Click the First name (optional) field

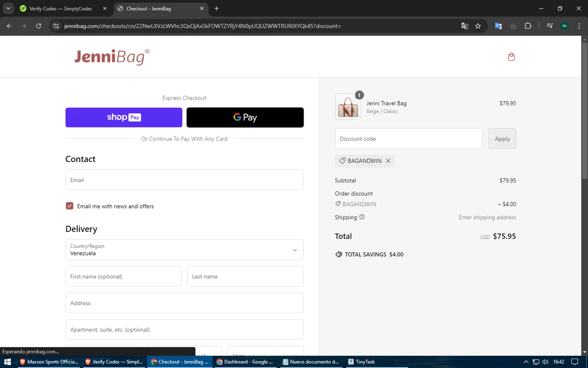coord(123,276)
